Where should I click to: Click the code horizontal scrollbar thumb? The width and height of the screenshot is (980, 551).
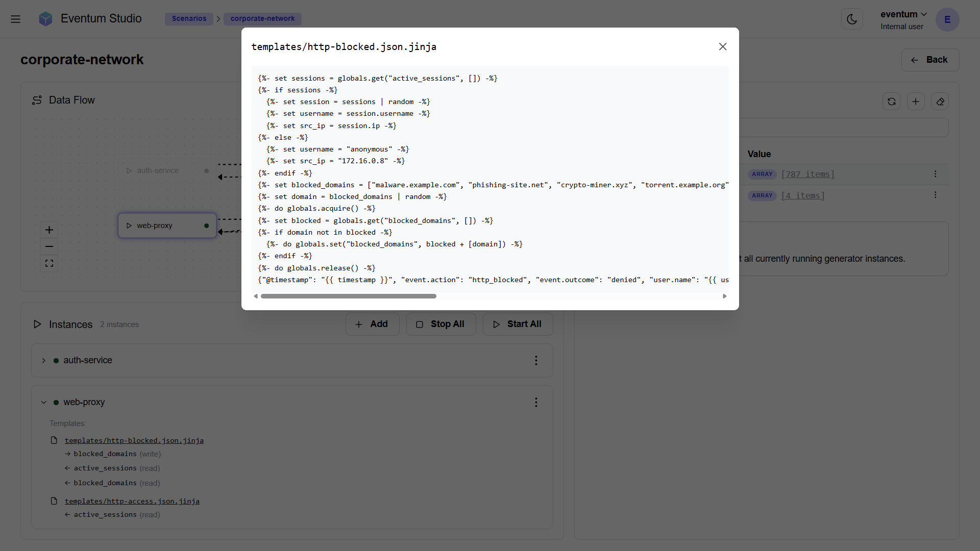tap(348, 296)
